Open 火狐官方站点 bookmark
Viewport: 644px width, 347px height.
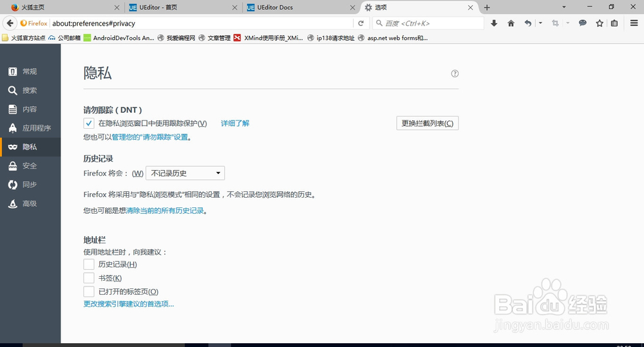click(x=24, y=38)
